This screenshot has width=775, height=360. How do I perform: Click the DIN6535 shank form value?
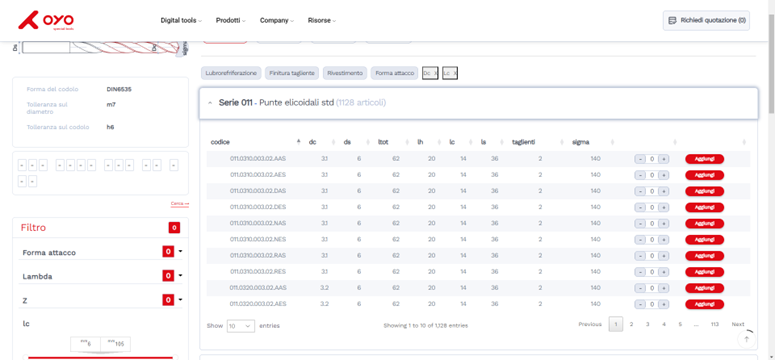(x=119, y=90)
